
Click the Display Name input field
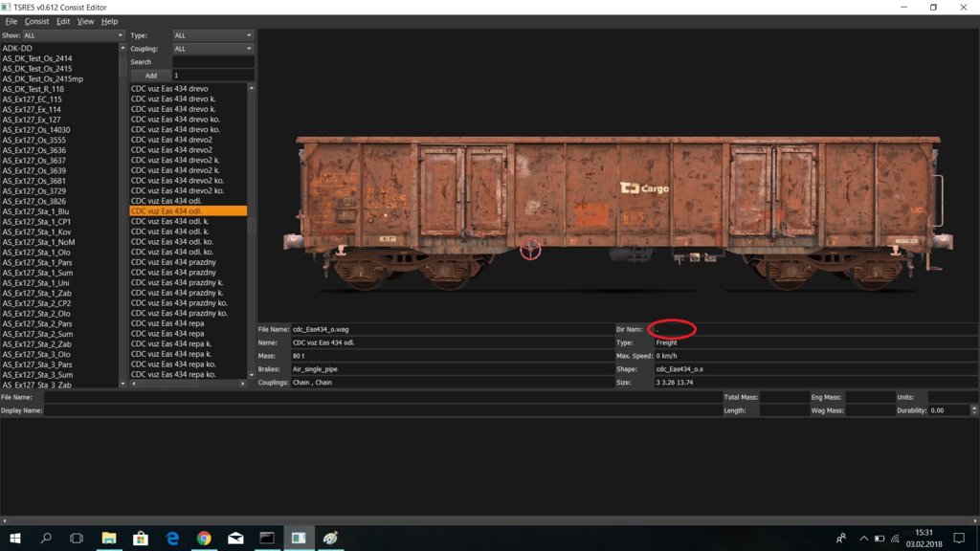381,410
